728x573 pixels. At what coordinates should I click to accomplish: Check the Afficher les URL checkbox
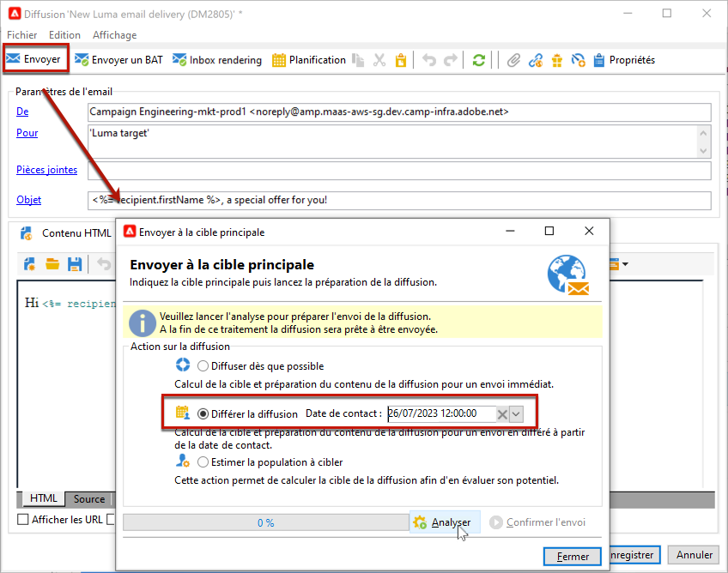click(22, 519)
